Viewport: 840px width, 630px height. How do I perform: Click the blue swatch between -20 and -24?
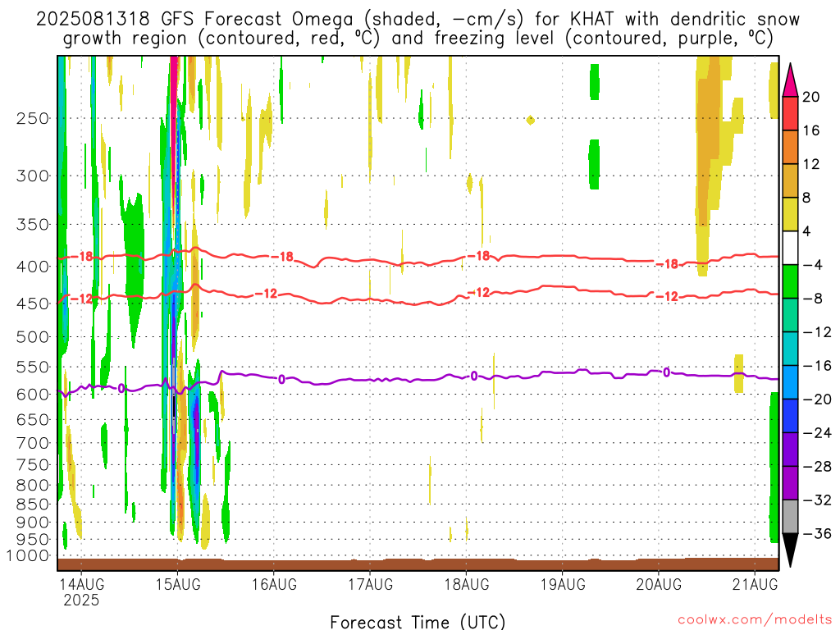[x=790, y=416]
